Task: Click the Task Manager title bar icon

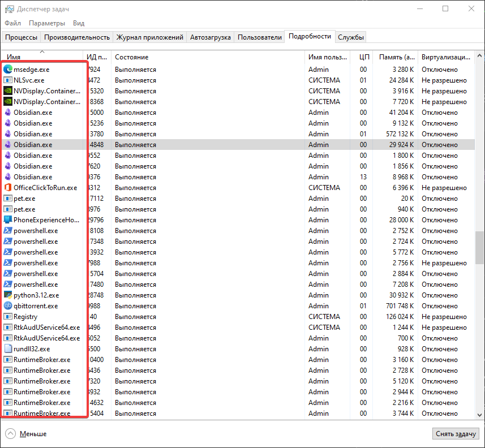Action: (x=9, y=9)
